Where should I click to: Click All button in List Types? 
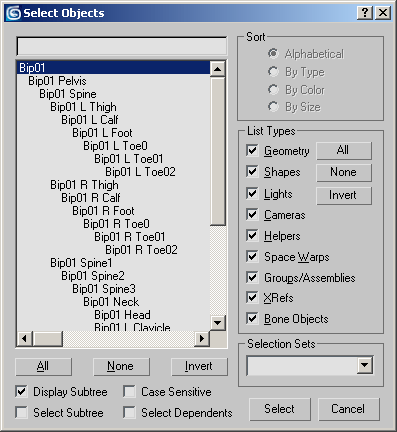(x=344, y=150)
